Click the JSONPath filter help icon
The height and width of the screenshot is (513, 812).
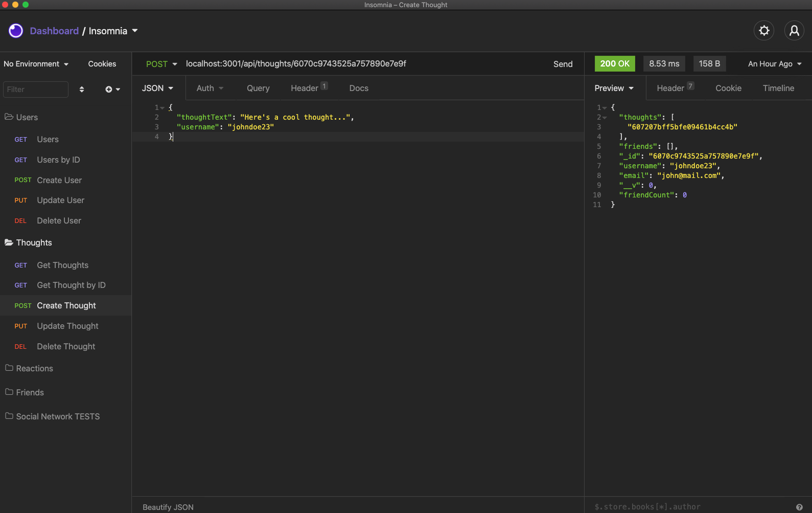coord(799,507)
